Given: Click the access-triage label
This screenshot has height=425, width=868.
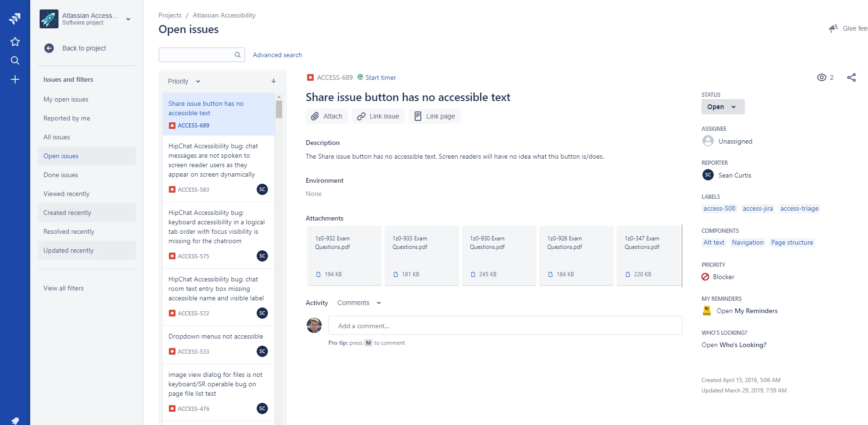Looking at the screenshot, I should click(800, 208).
